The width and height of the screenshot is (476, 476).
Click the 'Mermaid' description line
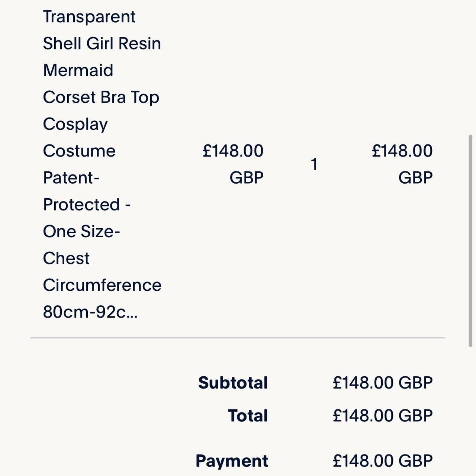point(78,70)
